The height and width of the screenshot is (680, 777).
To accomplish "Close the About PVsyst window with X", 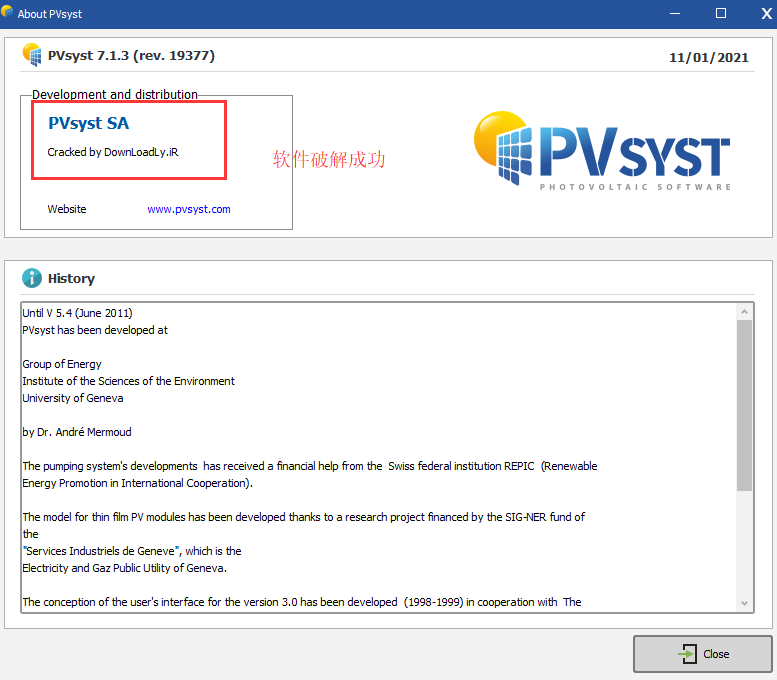I will point(766,13).
